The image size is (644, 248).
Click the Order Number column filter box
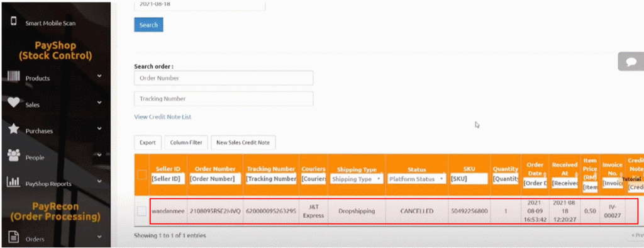point(215,179)
